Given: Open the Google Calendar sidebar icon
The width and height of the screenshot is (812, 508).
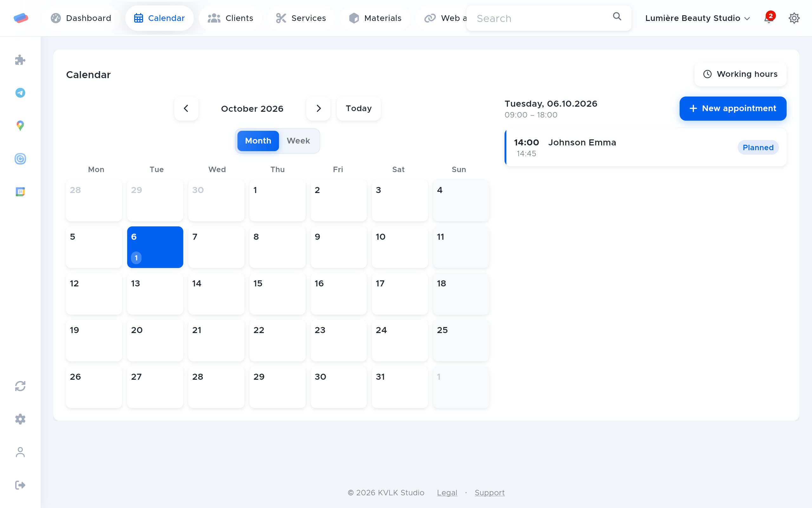Looking at the screenshot, I should coord(20,191).
